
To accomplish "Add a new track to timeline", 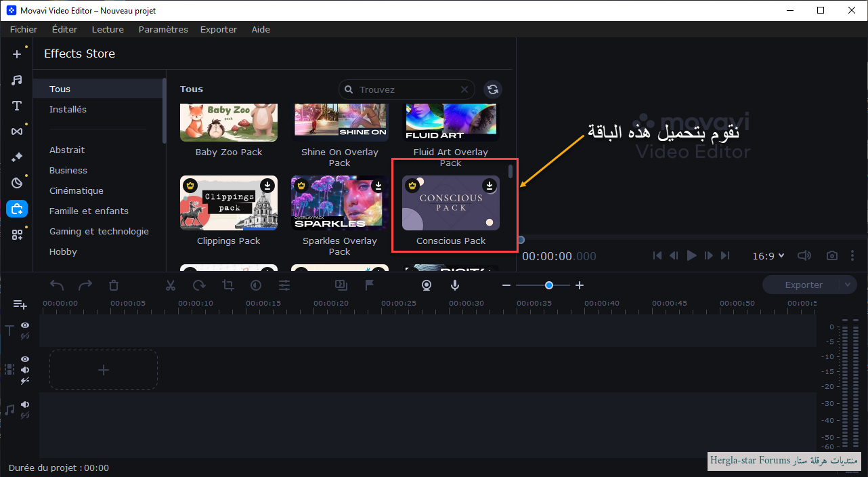I will pos(20,305).
